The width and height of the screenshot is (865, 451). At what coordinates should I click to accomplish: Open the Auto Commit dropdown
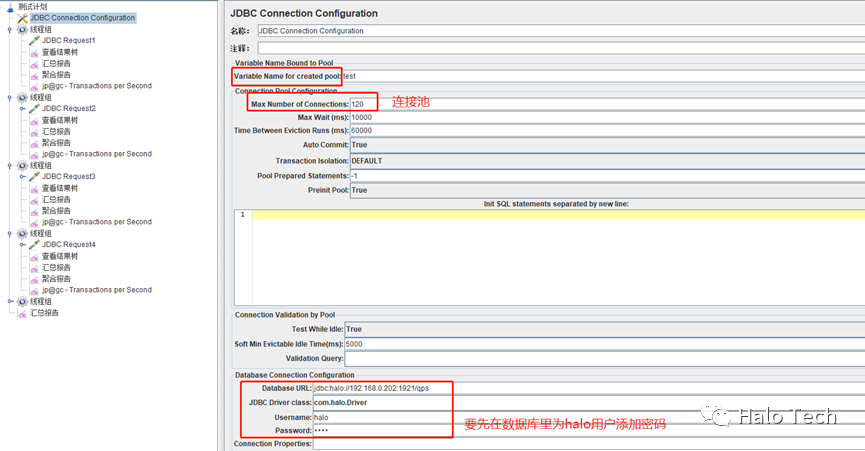click(x=607, y=145)
